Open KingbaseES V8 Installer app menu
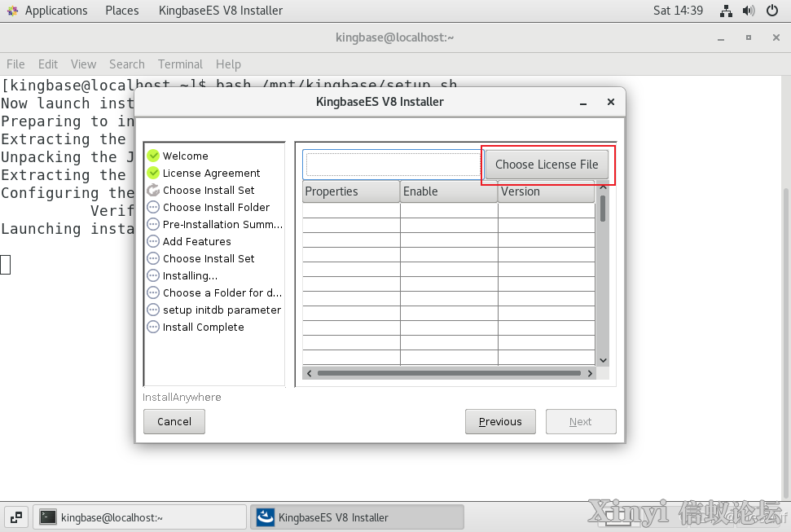The width and height of the screenshot is (791, 532). tap(221, 11)
